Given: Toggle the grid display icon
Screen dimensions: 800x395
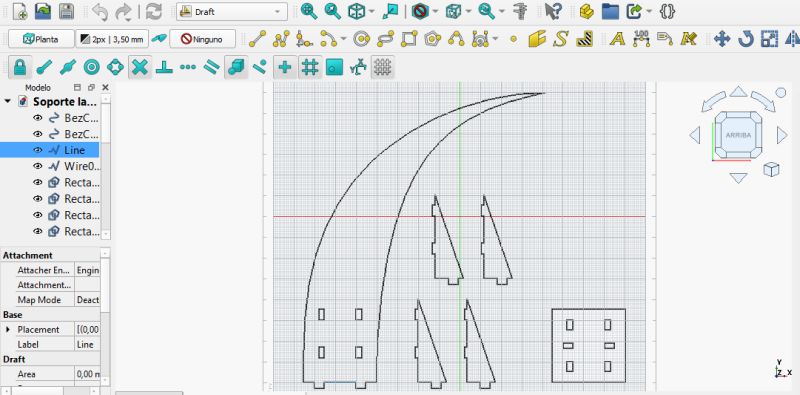Looking at the screenshot, I should 383,67.
